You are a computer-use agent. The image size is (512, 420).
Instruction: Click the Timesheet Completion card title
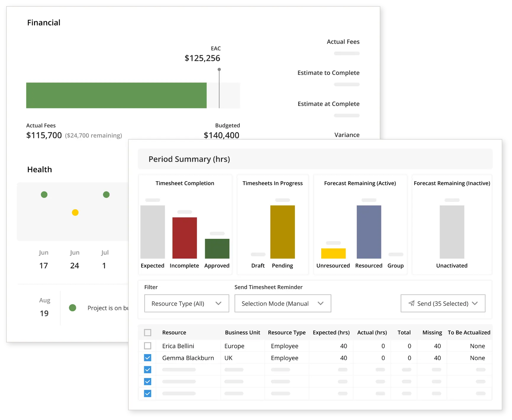coord(185,183)
